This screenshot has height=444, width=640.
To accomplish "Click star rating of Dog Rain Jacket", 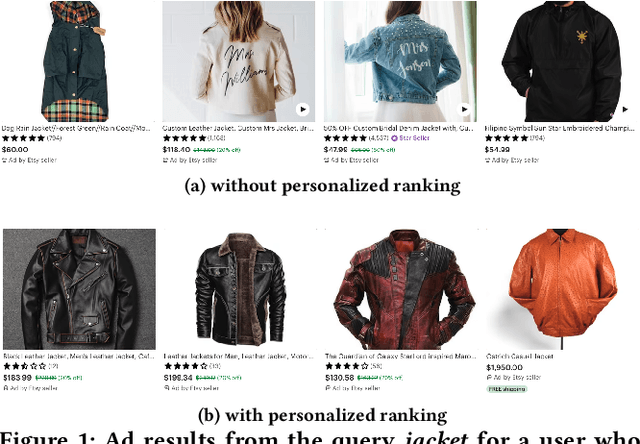I will click(x=23, y=138).
